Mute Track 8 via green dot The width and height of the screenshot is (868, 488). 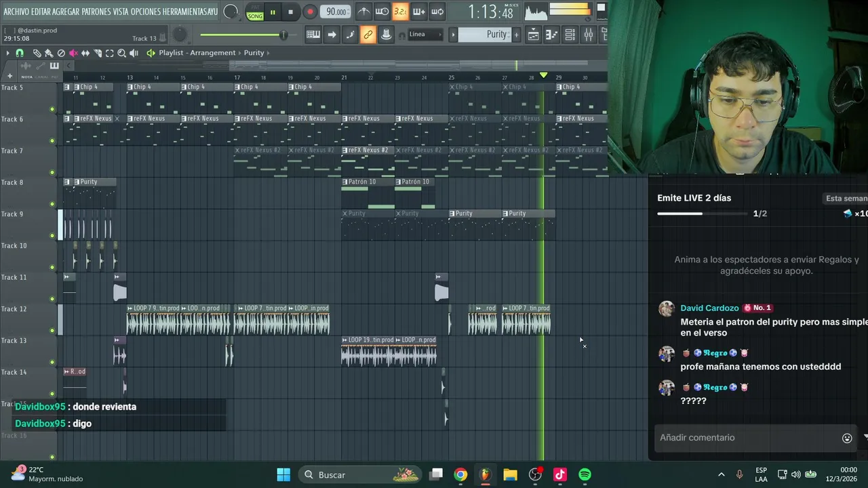(52, 204)
